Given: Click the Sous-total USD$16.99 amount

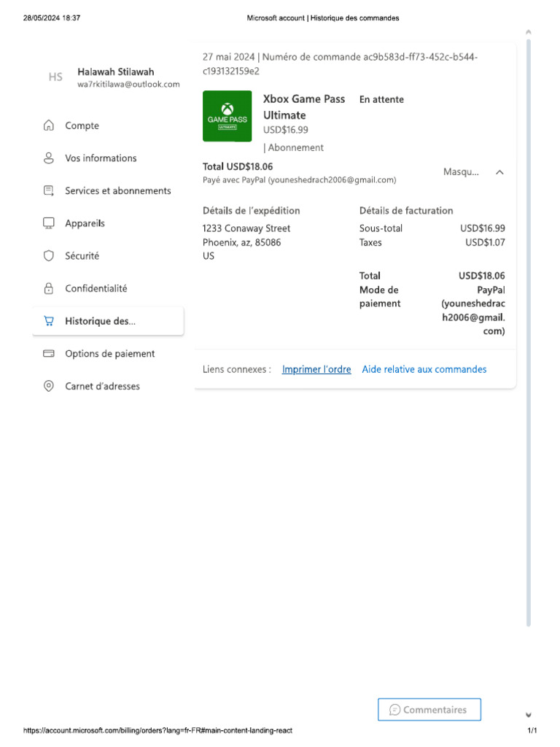Looking at the screenshot, I should click(x=483, y=228).
